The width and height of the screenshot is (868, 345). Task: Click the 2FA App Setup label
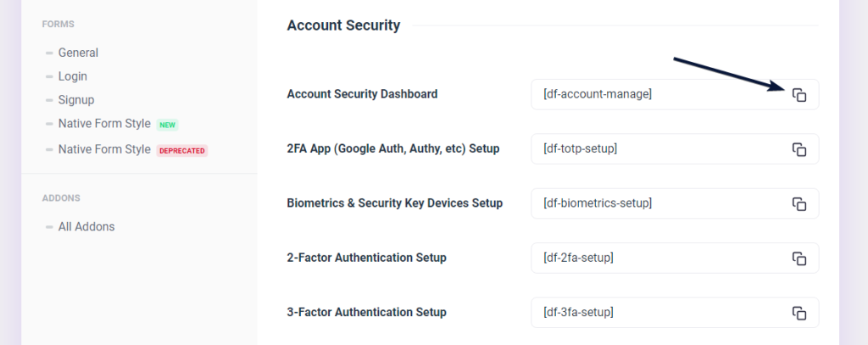(x=393, y=149)
